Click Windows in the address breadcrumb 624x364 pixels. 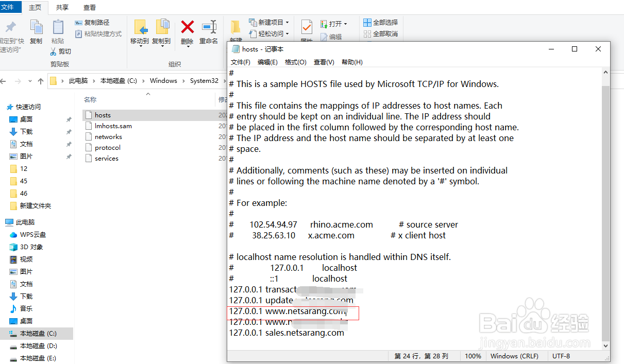163,81
